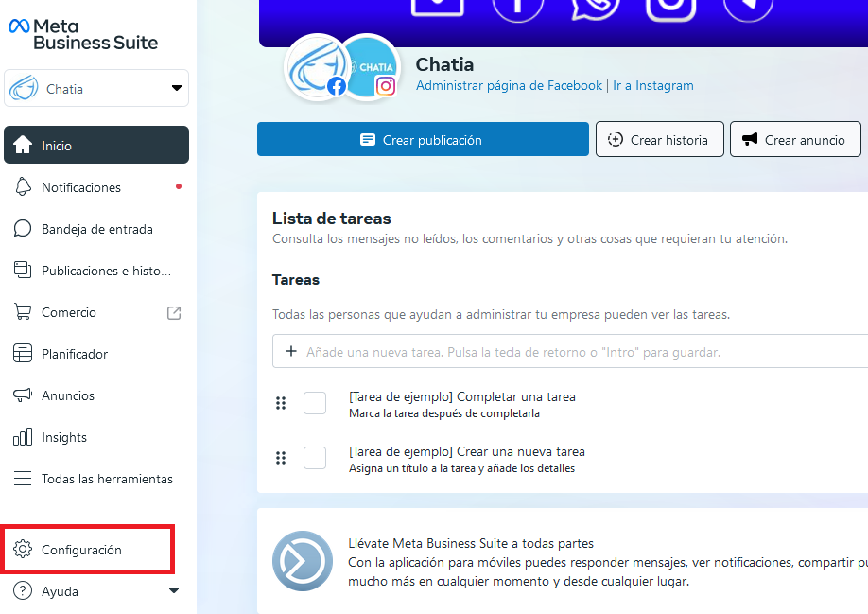
Task: Click the Crear publicación button
Action: [x=423, y=139]
